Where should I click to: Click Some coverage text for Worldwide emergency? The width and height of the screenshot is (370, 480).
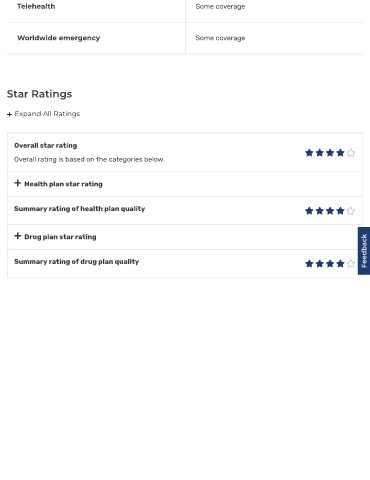[x=220, y=38]
